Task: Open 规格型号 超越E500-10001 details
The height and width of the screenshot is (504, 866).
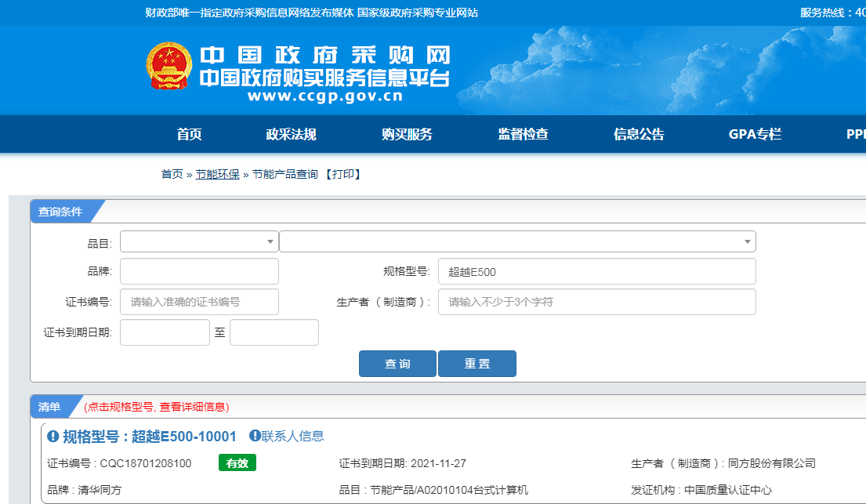Action: 150,437
